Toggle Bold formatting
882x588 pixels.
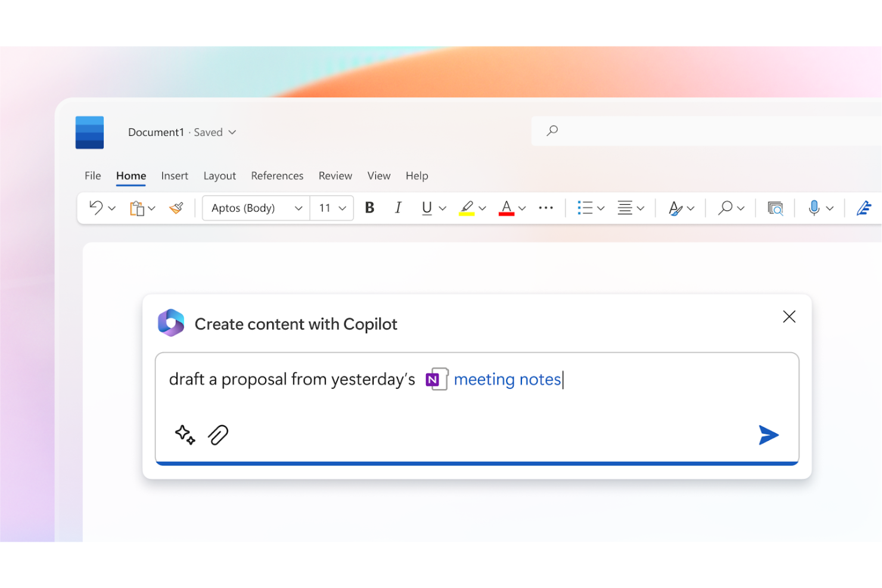click(369, 207)
